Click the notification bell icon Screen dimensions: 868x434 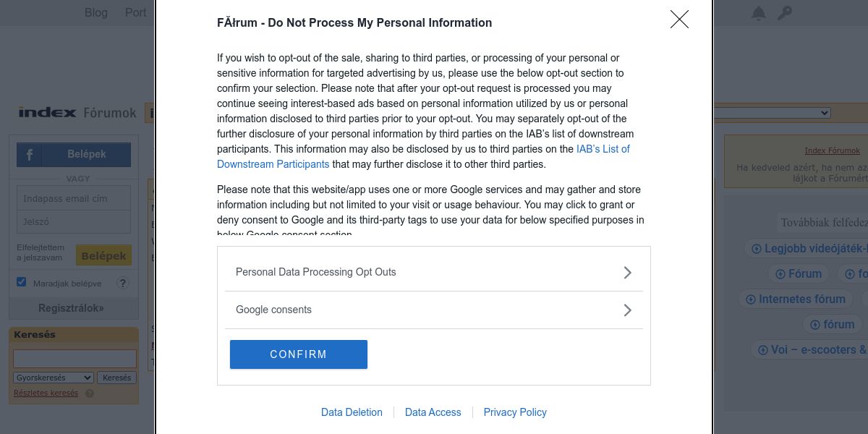point(759,13)
